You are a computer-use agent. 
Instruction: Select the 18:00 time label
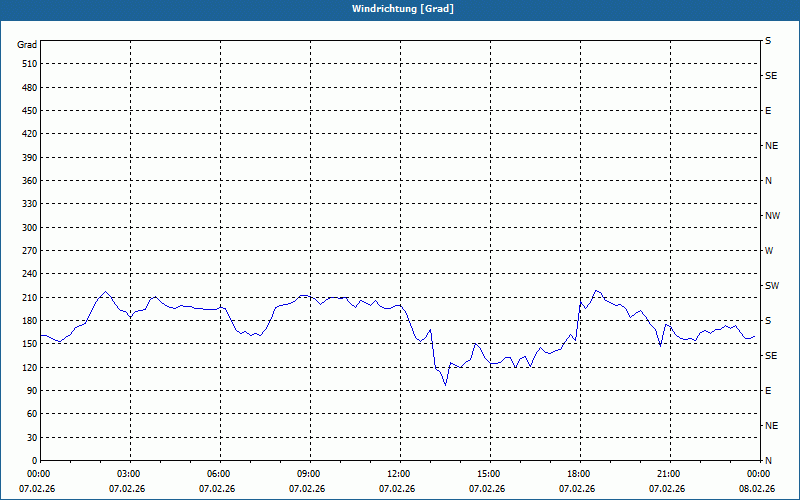click(578, 474)
